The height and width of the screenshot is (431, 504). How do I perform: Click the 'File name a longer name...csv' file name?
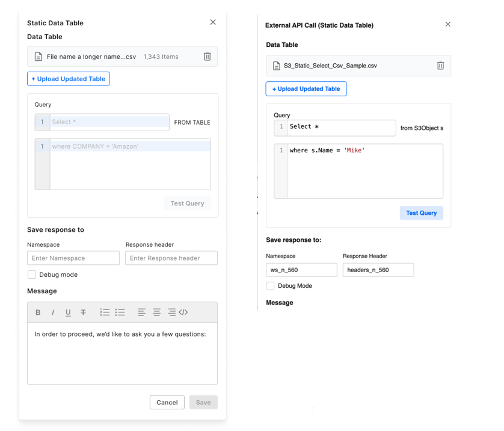91,57
